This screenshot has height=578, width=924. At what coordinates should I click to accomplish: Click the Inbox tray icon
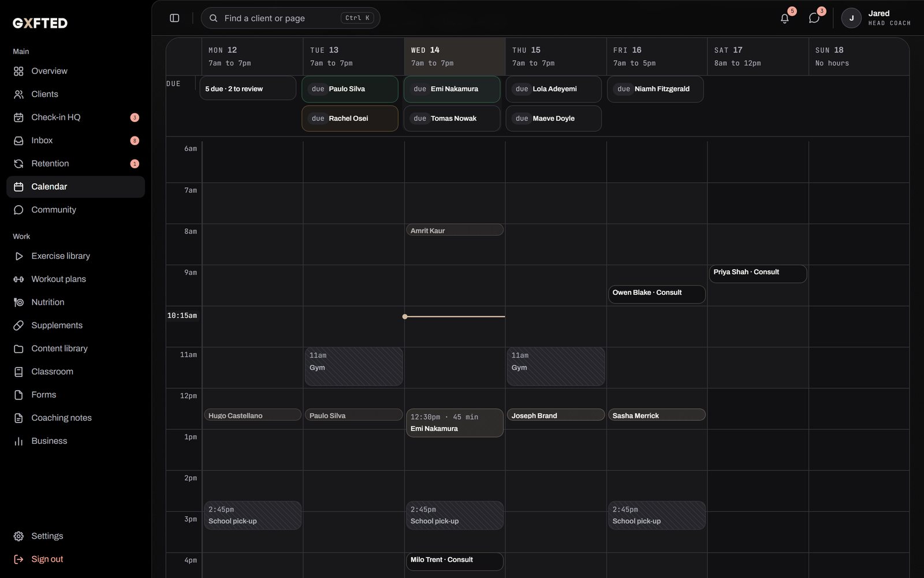pyautogui.click(x=18, y=140)
